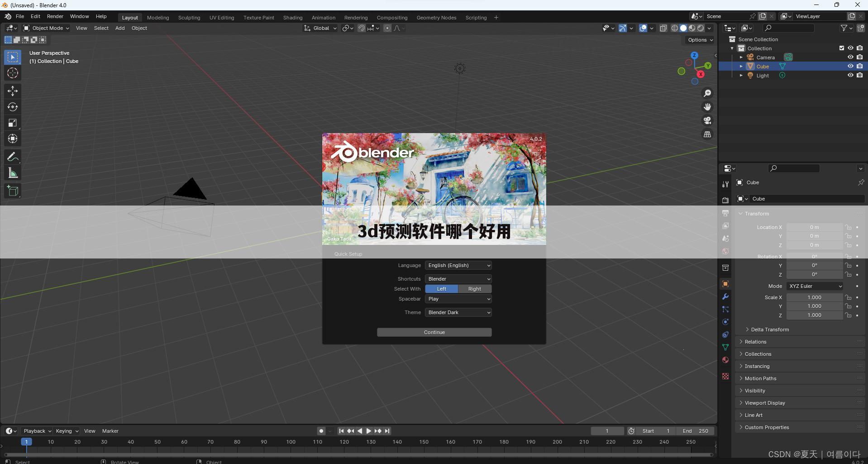The height and width of the screenshot is (464, 868).
Task: Open the outliner filter funnel
Action: click(x=844, y=28)
